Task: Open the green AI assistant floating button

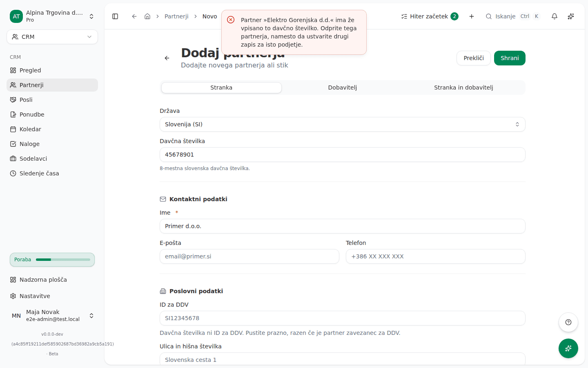Action: pos(568,348)
